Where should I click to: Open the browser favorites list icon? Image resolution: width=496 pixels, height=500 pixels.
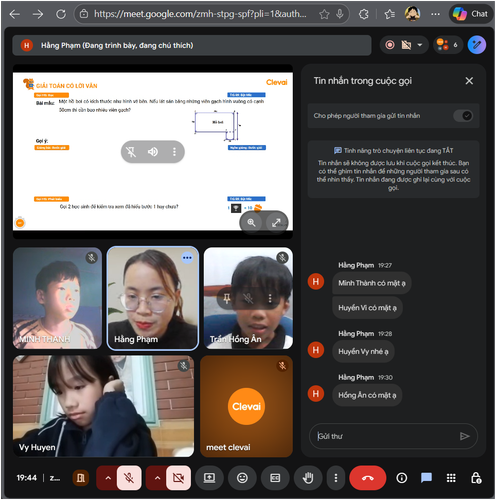[x=389, y=14]
